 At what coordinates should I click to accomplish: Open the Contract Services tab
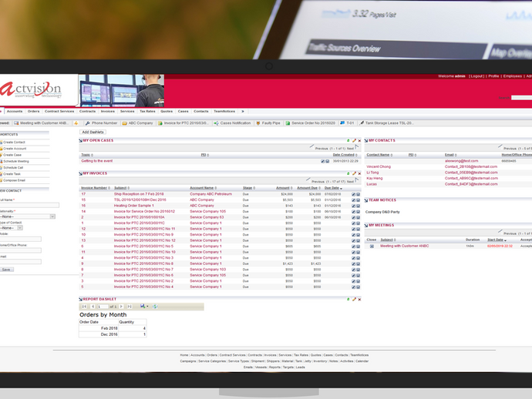point(59,111)
